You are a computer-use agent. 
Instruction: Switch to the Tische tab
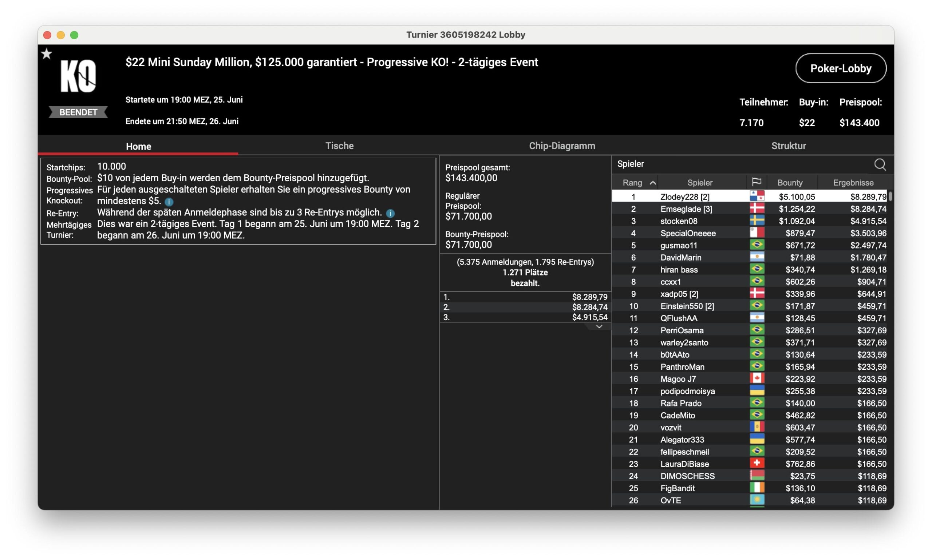[339, 146]
